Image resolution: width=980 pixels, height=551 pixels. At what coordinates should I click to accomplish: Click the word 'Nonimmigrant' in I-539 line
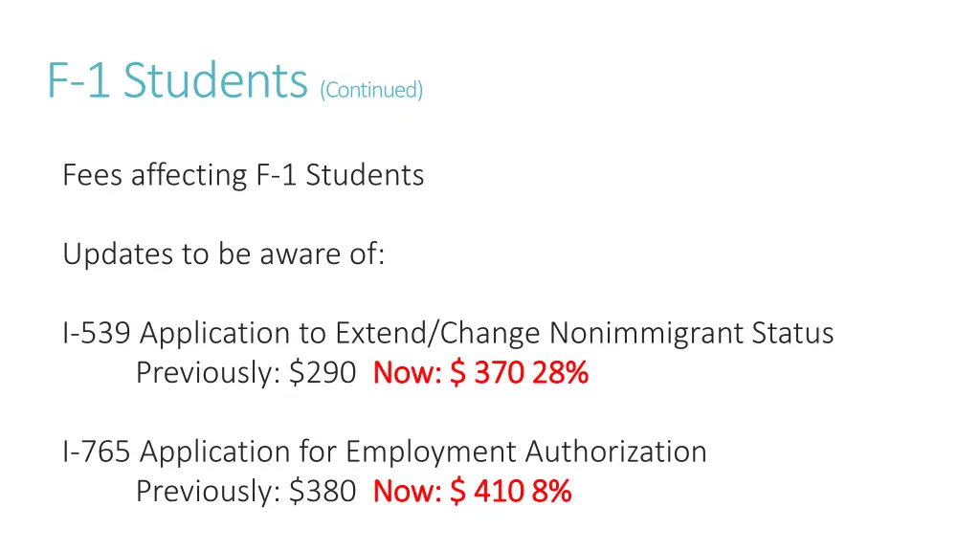(646, 334)
